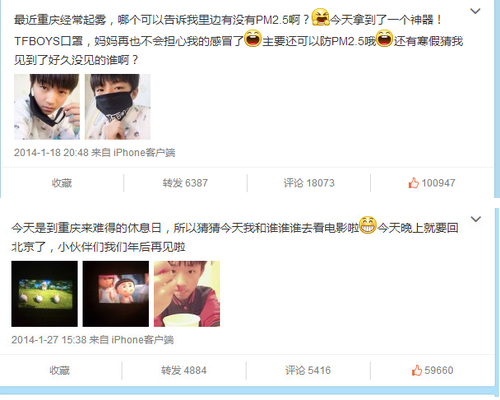Image resolution: width=500 pixels, height=400 pixels.
Task: Open the movie screen photo with cartoon girl
Action: pos(116,294)
